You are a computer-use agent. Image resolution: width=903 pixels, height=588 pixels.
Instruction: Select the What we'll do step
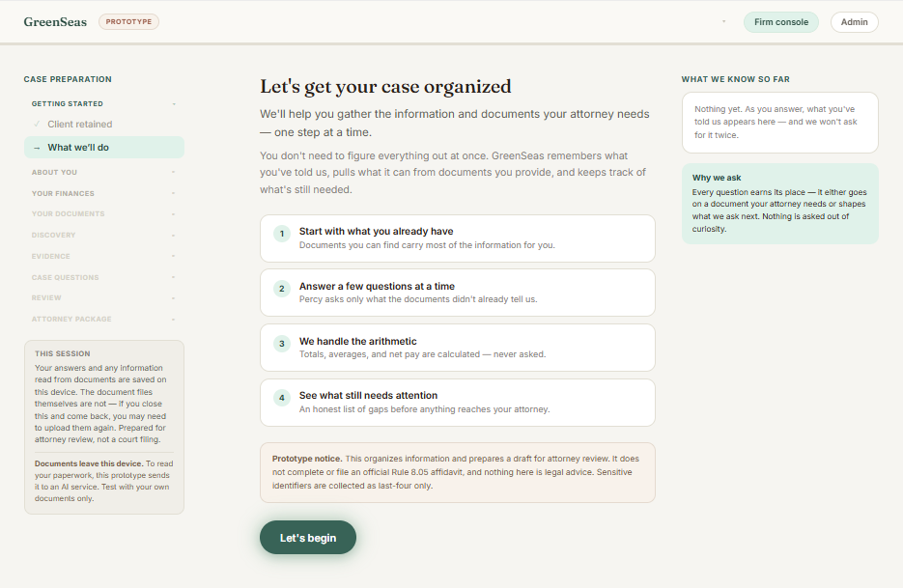pos(104,148)
